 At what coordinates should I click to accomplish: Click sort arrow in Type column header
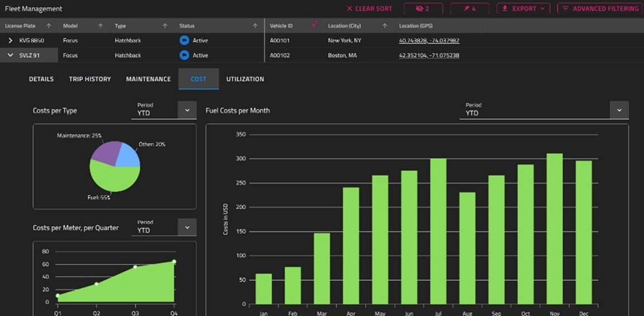tap(165, 26)
